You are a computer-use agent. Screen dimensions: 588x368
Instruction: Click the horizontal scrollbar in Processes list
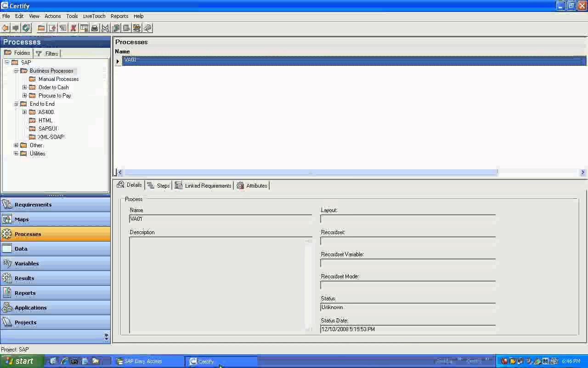308,172
